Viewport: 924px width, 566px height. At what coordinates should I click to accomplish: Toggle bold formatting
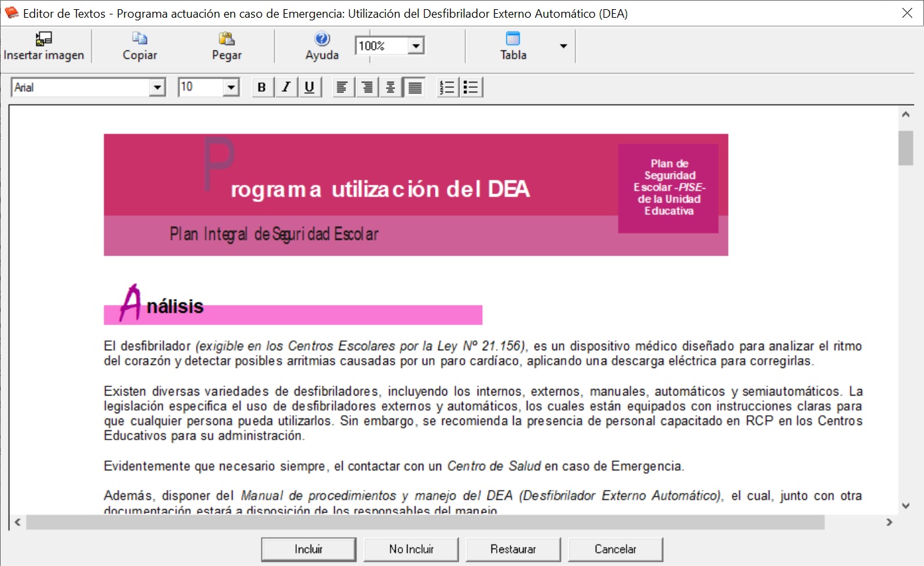coord(262,87)
